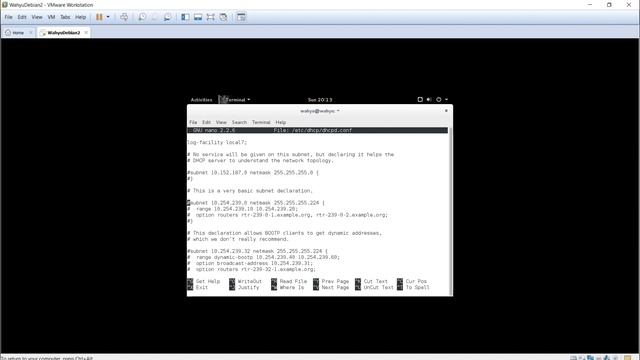
Task: Click the nano 'Exit' shortcut label
Action: 202,287
